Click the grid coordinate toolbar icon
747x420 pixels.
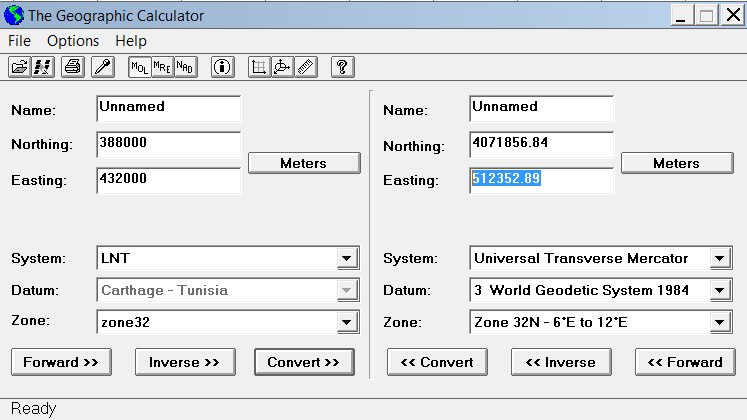pyautogui.click(x=260, y=67)
